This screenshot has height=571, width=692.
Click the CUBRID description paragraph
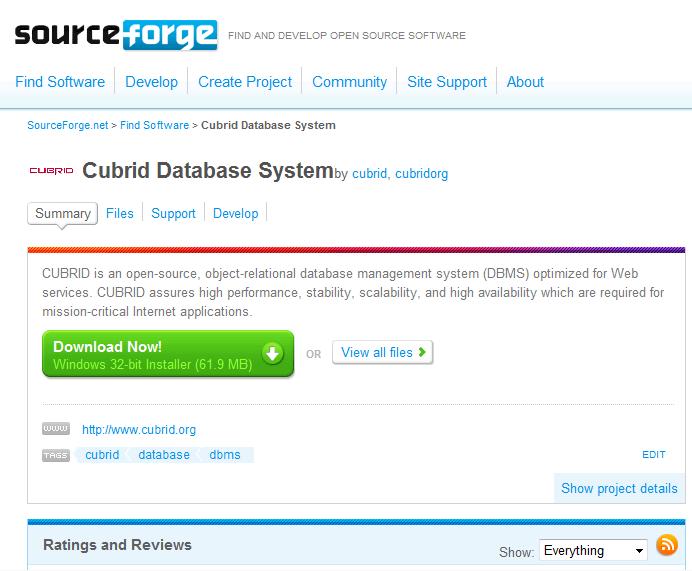point(353,293)
